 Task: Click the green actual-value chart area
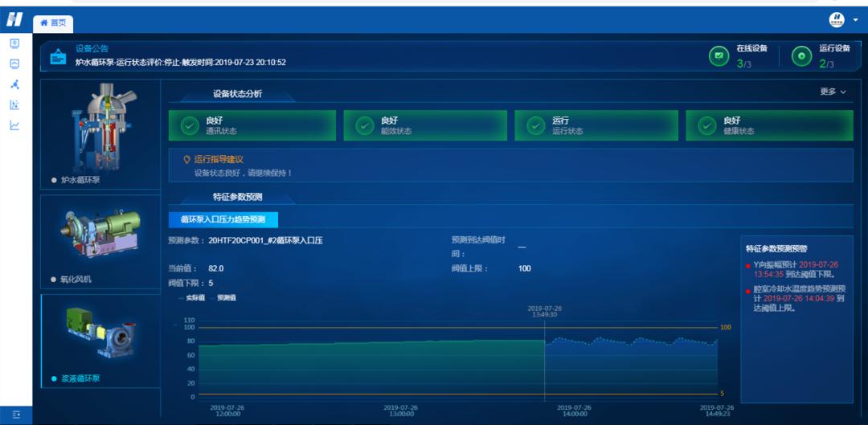click(371, 370)
